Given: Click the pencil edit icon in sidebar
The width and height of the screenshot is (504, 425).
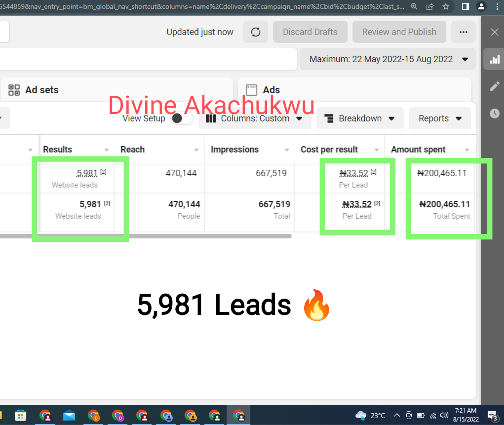Looking at the screenshot, I should pos(494,87).
